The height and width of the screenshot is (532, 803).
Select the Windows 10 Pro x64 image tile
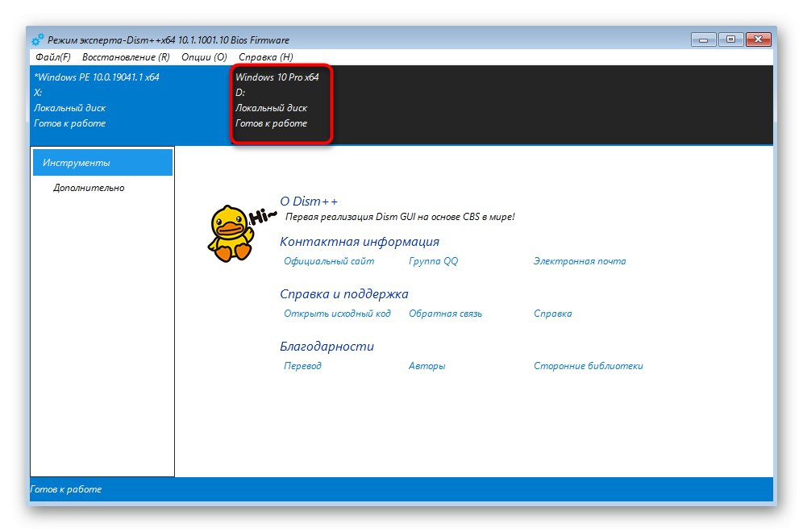(281, 103)
